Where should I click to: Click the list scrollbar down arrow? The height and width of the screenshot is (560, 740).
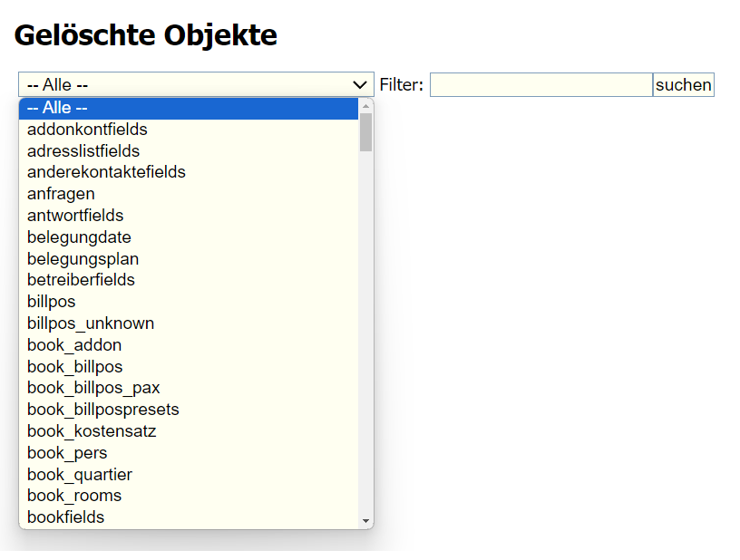[x=366, y=521]
